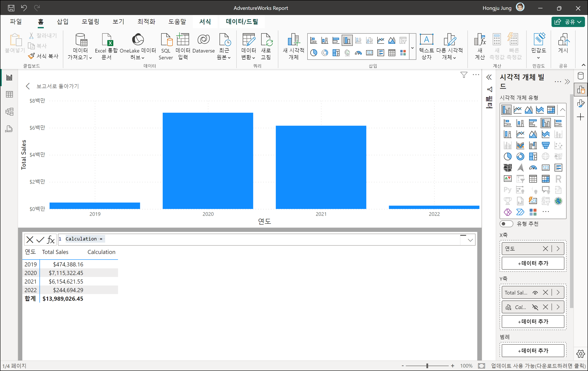Screen dimensions: 588x371
Task: Choose the donut chart visual in pane
Action: tap(520, 156)
